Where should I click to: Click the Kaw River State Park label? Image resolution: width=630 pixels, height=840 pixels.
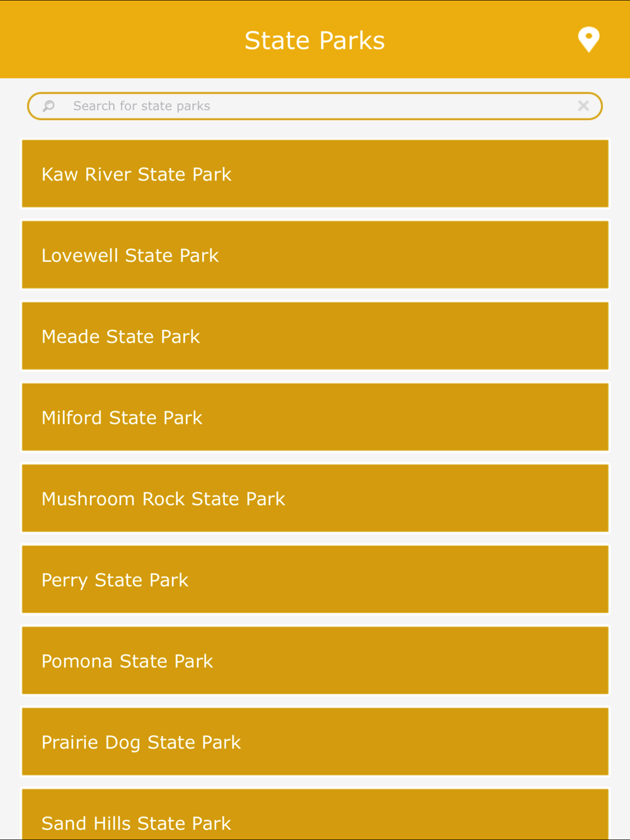[136, 174]
